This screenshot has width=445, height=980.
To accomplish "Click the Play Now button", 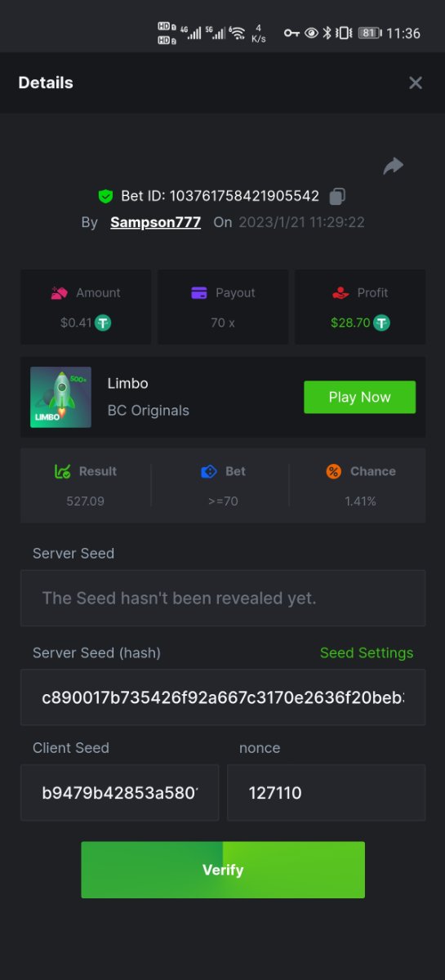I will coord(359,397).
